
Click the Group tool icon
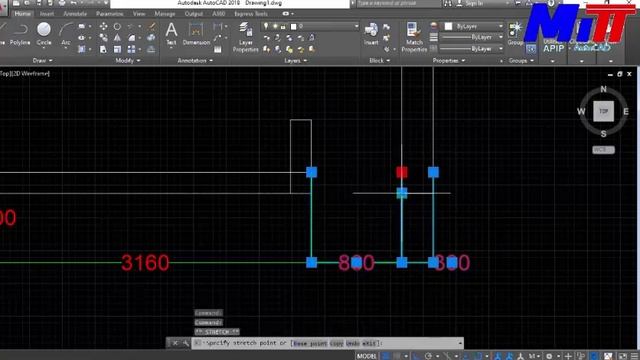click(x=516, y=33)
